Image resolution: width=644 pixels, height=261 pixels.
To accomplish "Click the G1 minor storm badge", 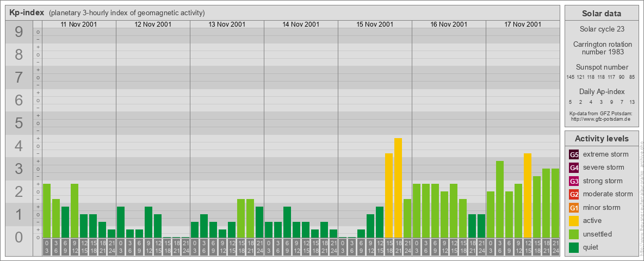I will click(x=574, y=208).
